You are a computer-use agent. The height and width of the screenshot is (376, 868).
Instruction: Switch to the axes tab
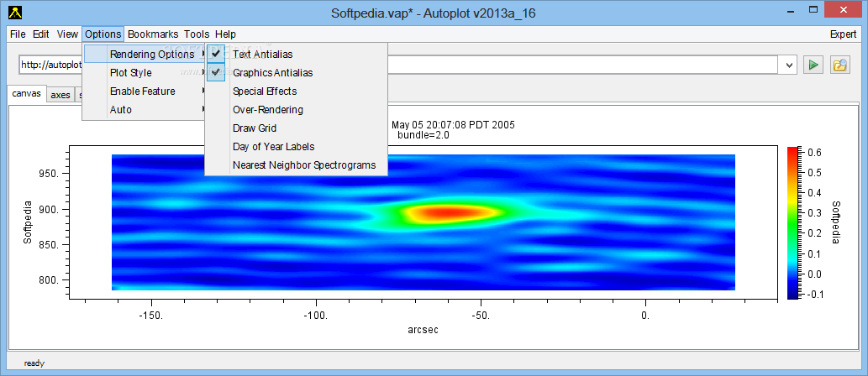(x=60, y=95)
